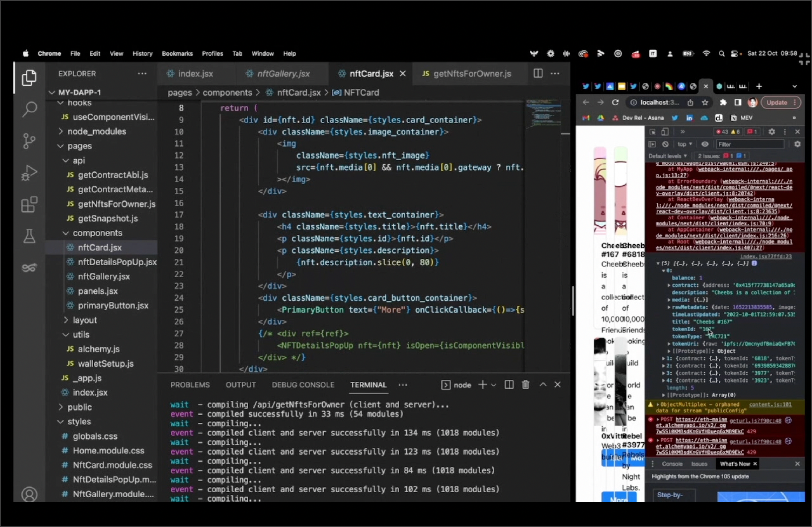Open the Bookmarks menu

177,53
